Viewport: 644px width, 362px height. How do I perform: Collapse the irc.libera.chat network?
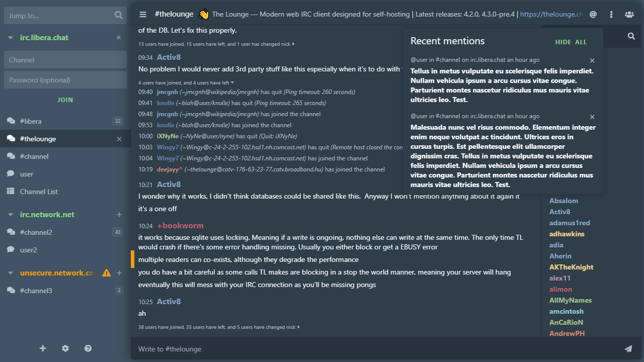pos(11,37)
